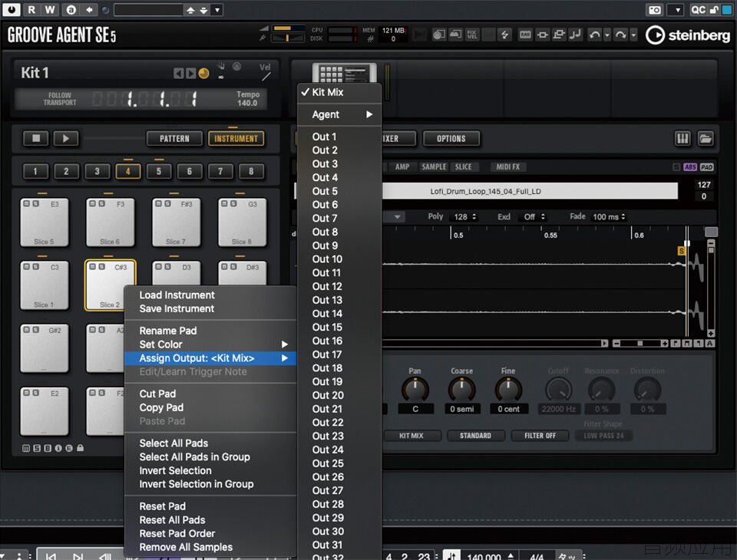This screenshot has height=560, width=737.
Task: Click the kit slot rack thumbnail
Action: pyautogui.click(x=345, y=74)
